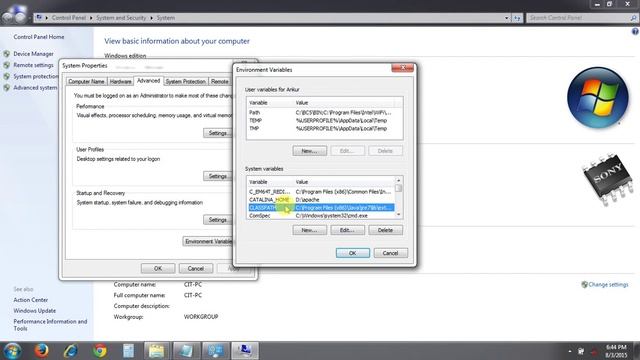Open the address bar history dropdown
The width and height of the screenshot is (640, 360).
507,18
